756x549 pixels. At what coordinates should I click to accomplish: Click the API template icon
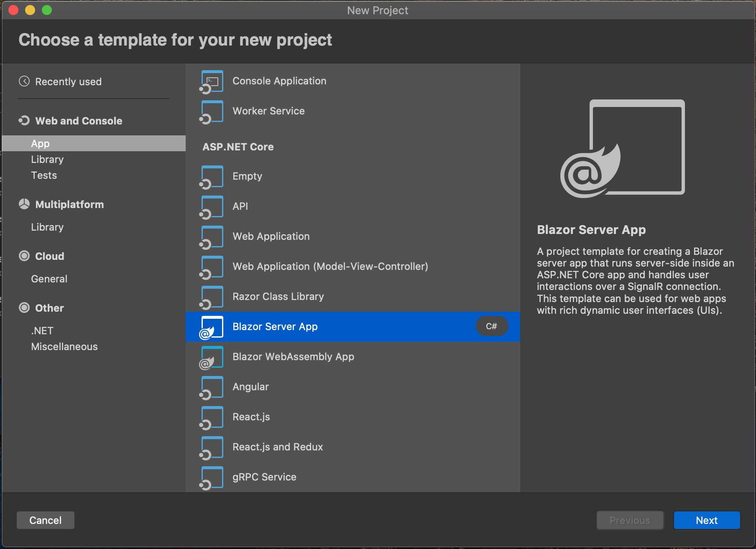pos(212,207)
